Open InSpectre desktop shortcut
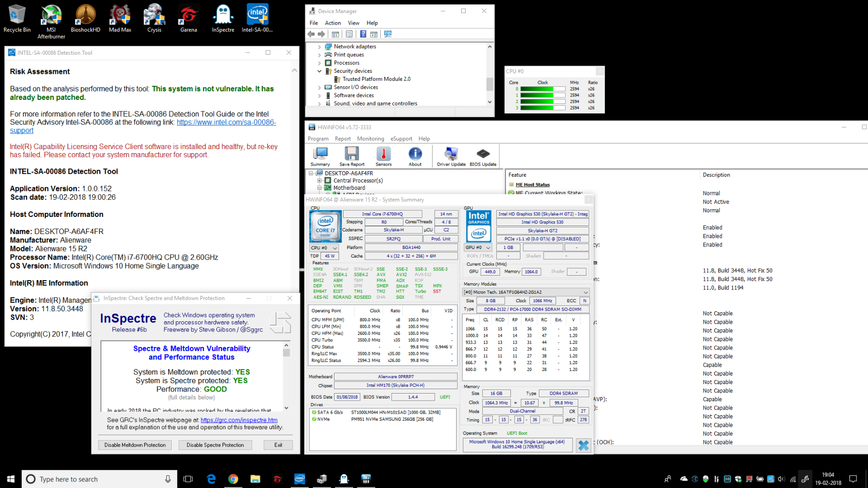 coord(223,19)
